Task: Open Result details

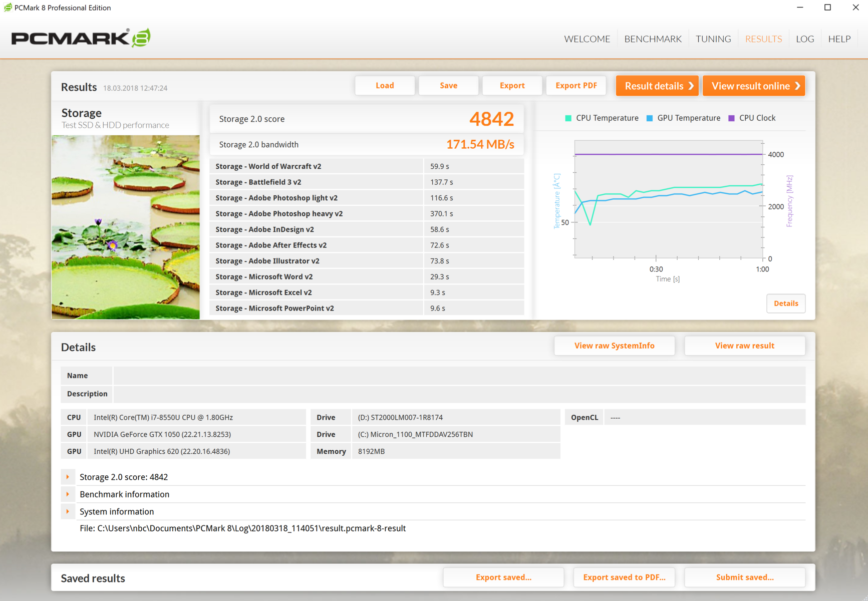Action: [658, 86]
